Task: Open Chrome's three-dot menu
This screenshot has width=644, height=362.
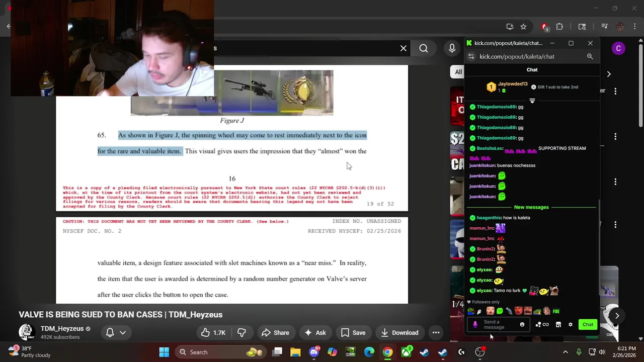Action: click(634, 27)
